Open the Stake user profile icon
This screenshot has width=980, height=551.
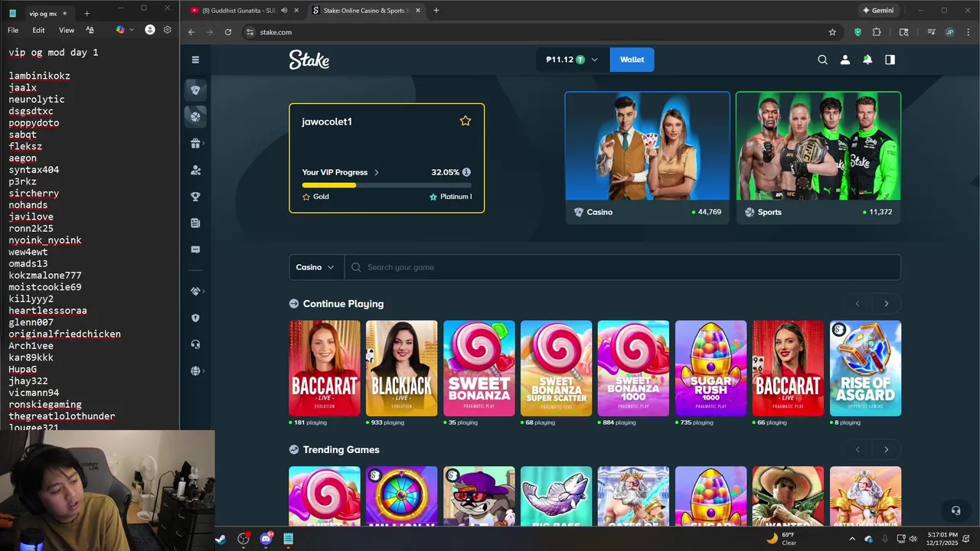(x=844, y=60)
